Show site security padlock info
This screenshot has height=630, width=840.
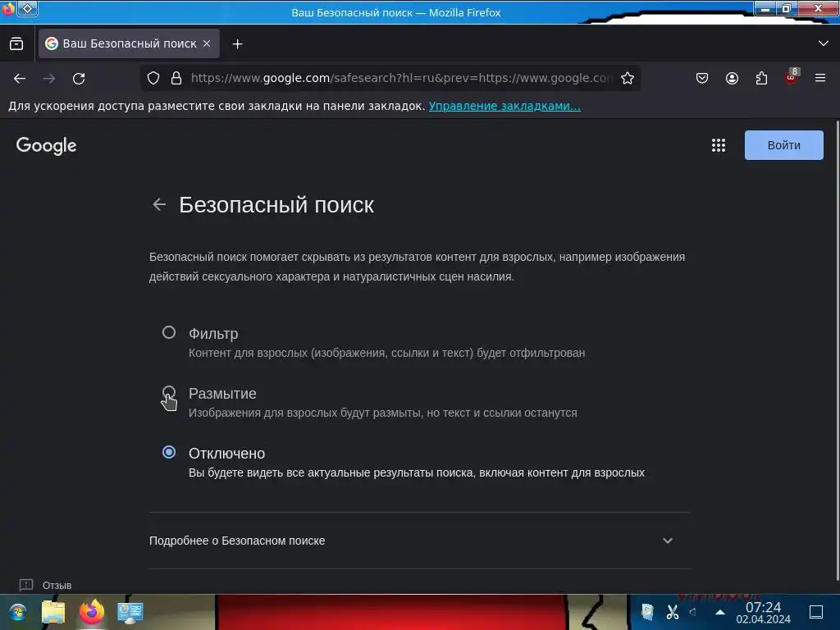[x=176, y=78]
